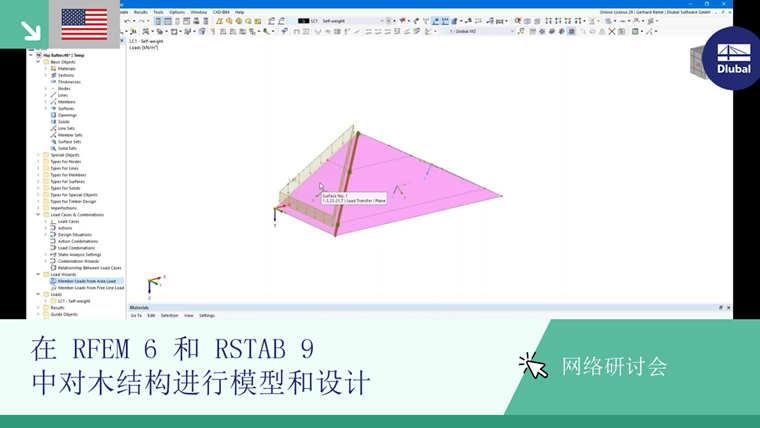760x428 pixels.
Task: Select Member Loads from Free Line Load
Action: pos(91,288)
